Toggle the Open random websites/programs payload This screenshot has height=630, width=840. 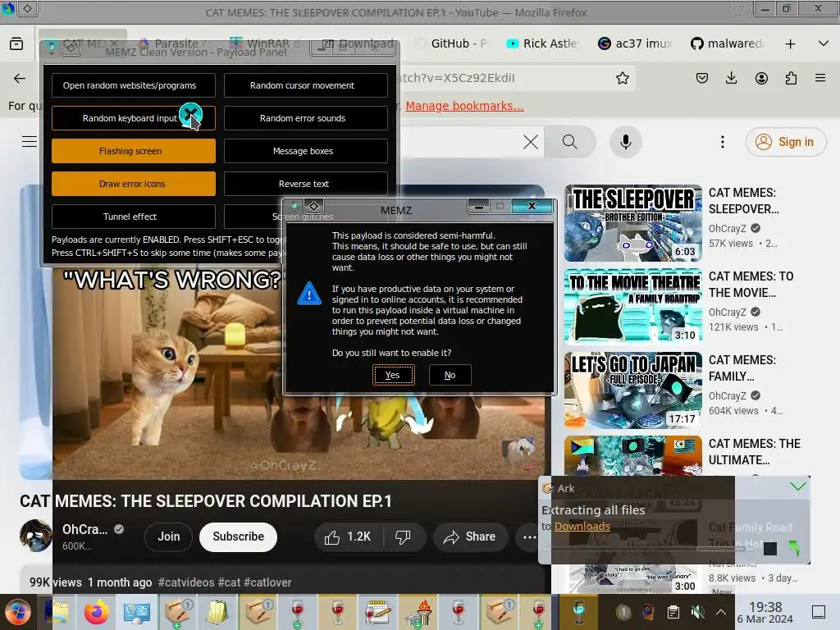click(134, 85)
